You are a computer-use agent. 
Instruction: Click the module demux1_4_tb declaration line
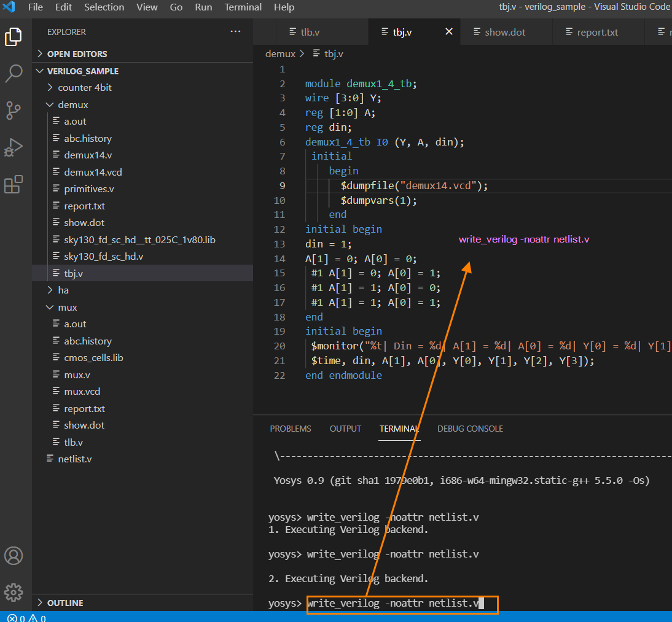(361, 84)
